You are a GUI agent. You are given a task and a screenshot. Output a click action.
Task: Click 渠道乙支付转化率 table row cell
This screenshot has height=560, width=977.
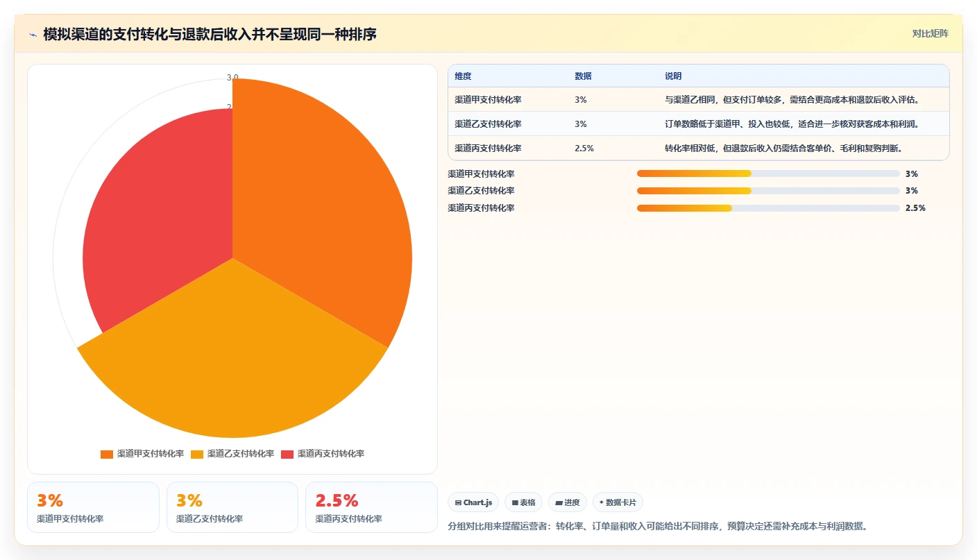point(488,124)
